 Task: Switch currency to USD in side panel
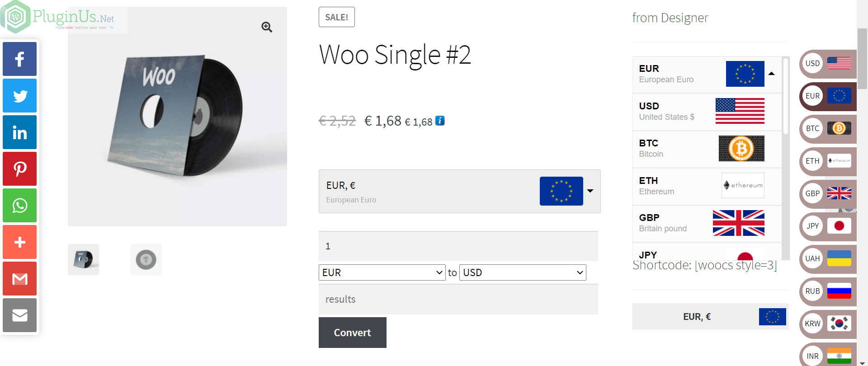[828, 64]
